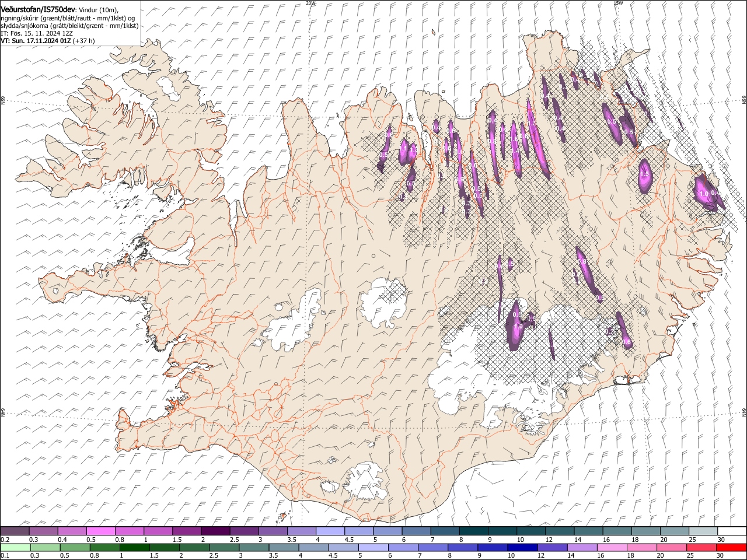
Task: Click the 20W longitude label
Action: (x=310, y=3)
